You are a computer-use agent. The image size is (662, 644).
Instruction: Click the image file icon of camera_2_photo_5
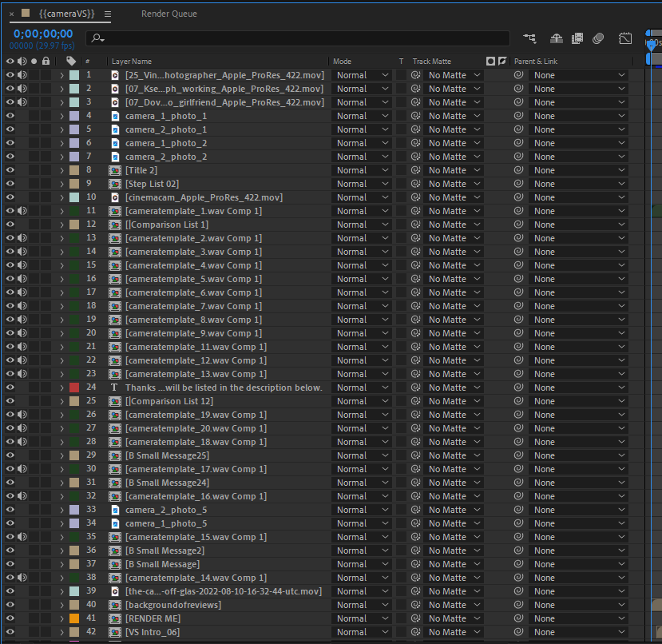click(115, 510)
